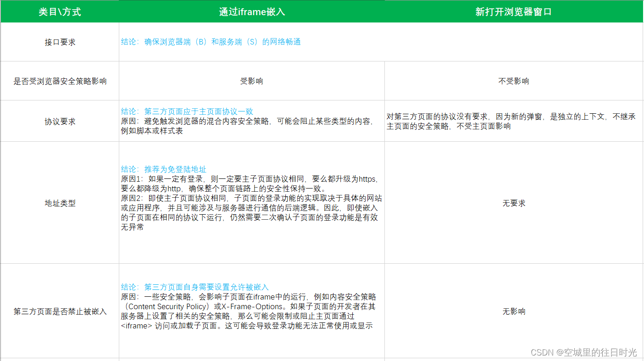Screen dimensions: 644x361
Task: Click the blue 确保浏览器端和服务端网络畅通 conclusion text
Action: (211, 42)
